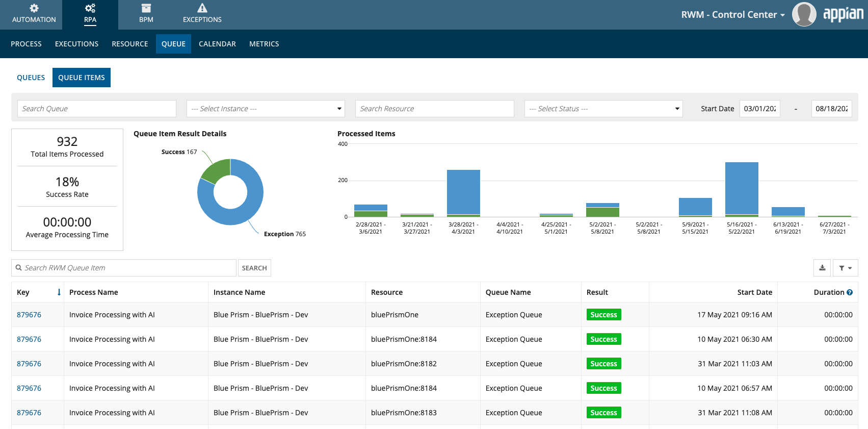
Task: Click the Start Date column header
Action: tap(754, 292)
